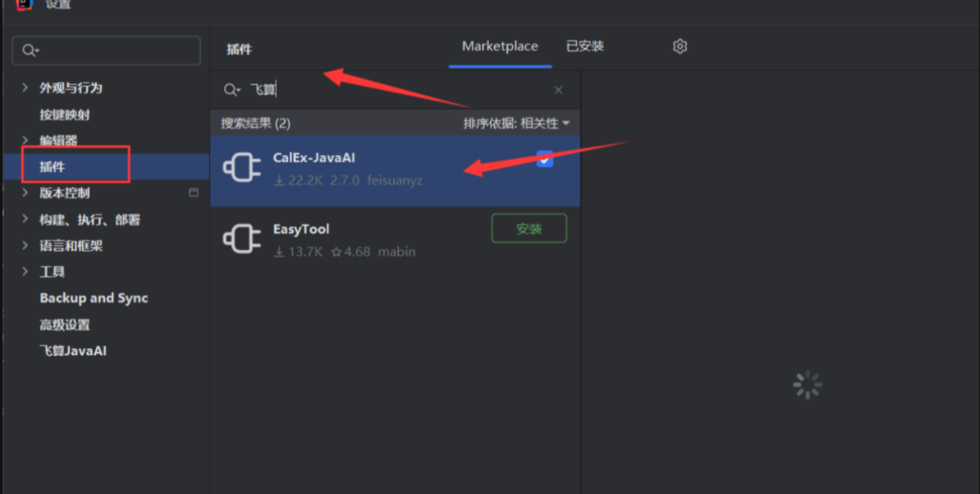The width and height of the screenshot is (980, 494).
Task: Click the icon beside 版本控制
Action: (194, 192)
